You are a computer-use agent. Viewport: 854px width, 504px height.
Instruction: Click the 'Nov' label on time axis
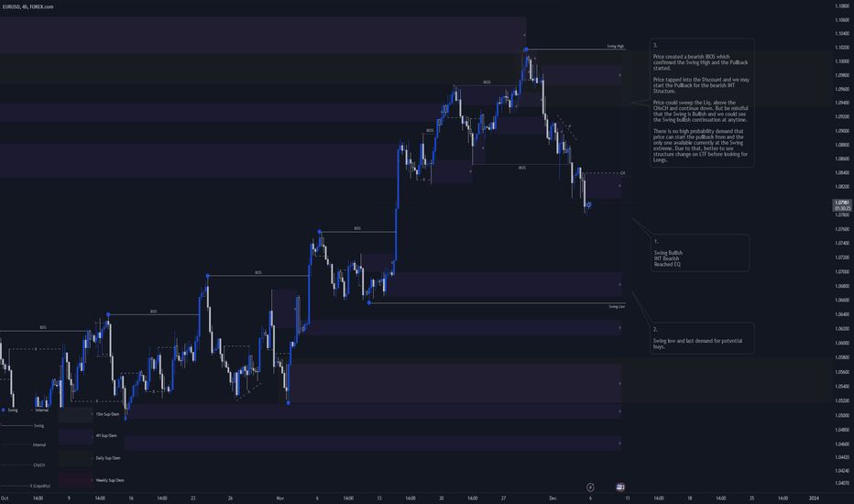(x=280, y=498)
